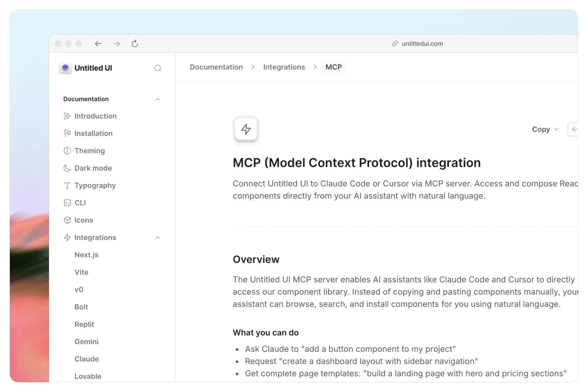This screenshot has width=588, height=392.
Task: Select the Introduction sparkle icon
Action: (68, 116)
